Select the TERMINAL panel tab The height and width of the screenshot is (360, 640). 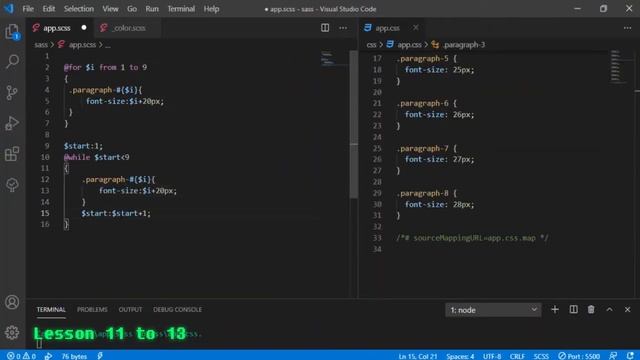click(x=51, y=309)
